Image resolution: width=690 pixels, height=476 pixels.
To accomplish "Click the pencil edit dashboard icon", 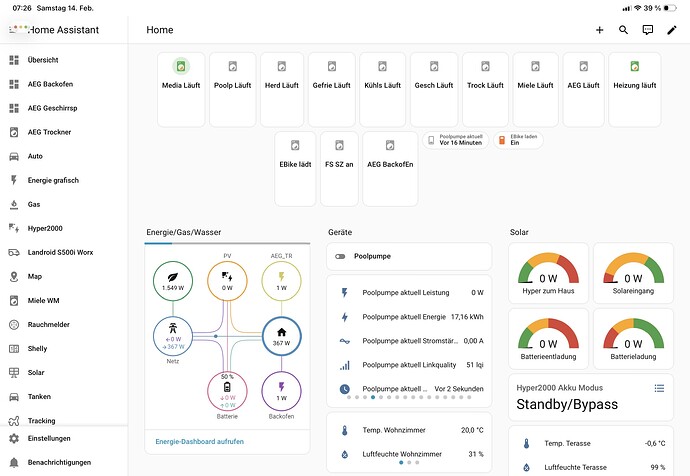I will click(672, 30).
